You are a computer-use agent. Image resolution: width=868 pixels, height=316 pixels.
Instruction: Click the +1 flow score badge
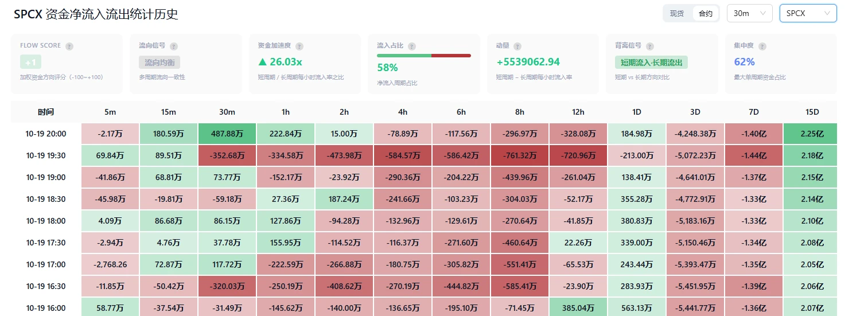coord(30,62)
